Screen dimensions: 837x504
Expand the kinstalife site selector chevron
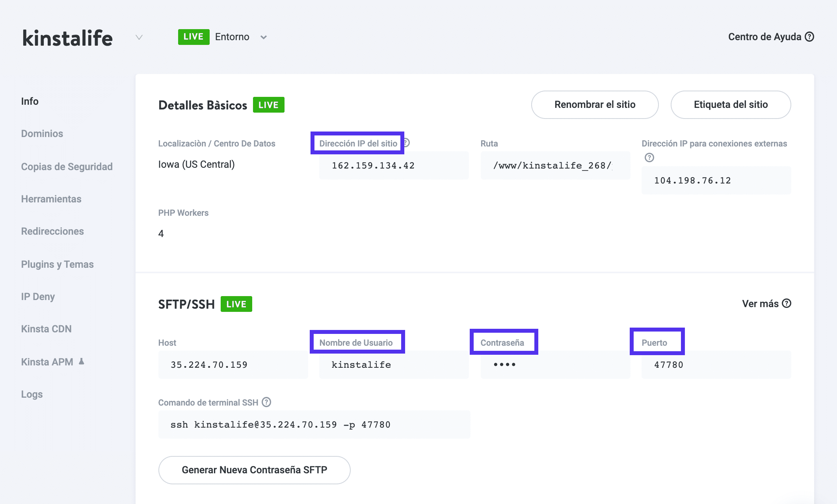139,37
